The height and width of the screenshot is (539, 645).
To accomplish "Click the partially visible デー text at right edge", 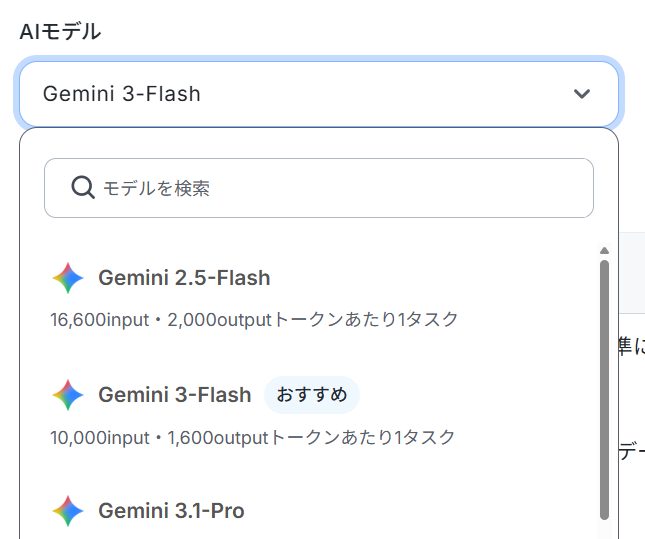I will click(632, 451).
